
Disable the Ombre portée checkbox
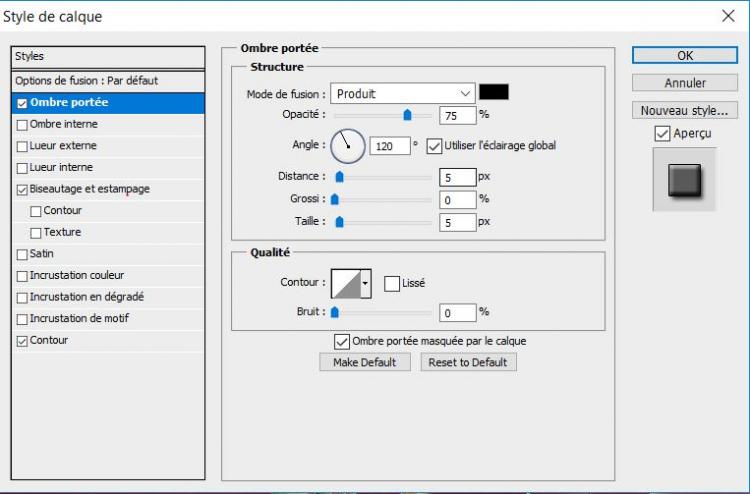tap(22, 103)
